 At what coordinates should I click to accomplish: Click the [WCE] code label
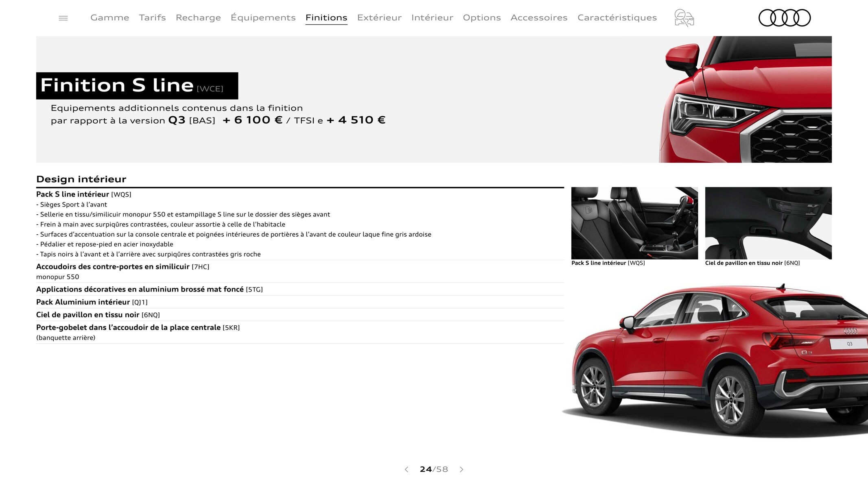pos(210,89)
